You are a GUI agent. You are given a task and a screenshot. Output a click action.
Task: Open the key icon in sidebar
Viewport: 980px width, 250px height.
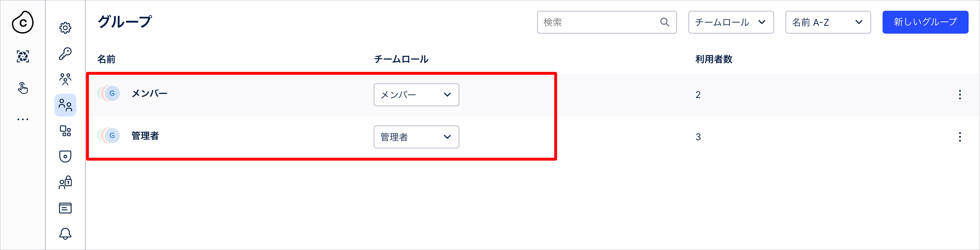tap(65, 53)
